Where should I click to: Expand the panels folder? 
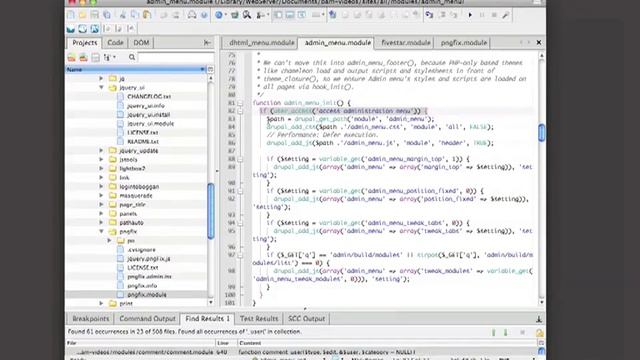[101, 213]
